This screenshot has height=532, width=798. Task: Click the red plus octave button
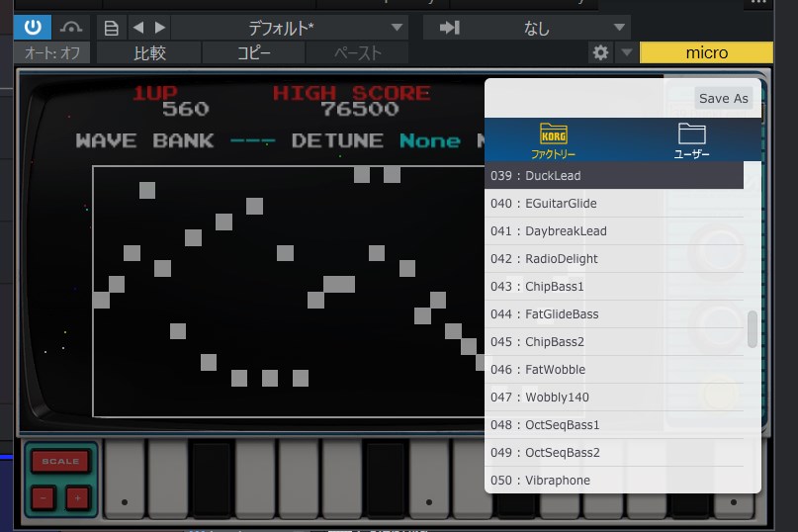[x=76, y=497]
